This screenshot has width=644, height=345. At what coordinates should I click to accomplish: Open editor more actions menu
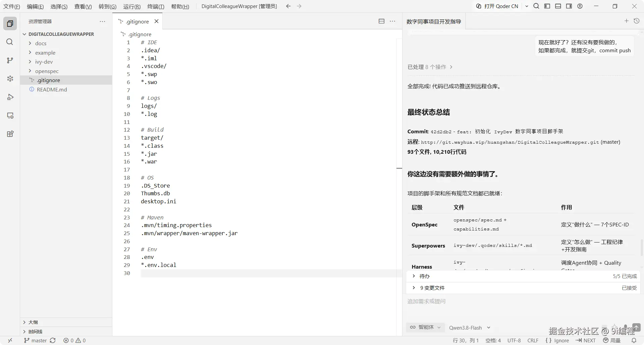(392, 21)
